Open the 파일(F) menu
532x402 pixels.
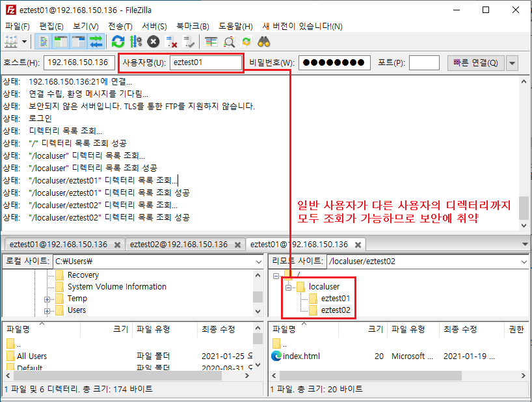coord(18,26)
